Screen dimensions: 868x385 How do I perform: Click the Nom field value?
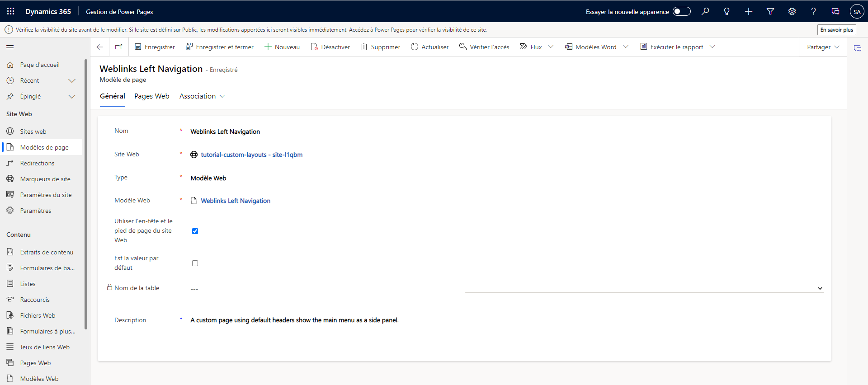[x=225, y=131]
